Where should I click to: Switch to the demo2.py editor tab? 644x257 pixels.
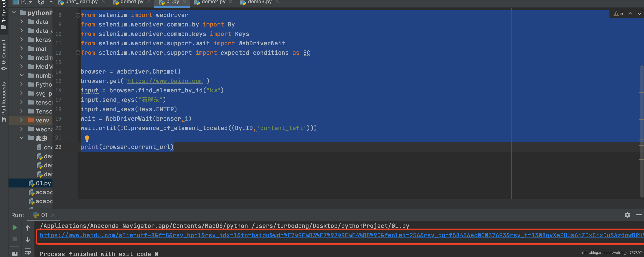[213, 2]
